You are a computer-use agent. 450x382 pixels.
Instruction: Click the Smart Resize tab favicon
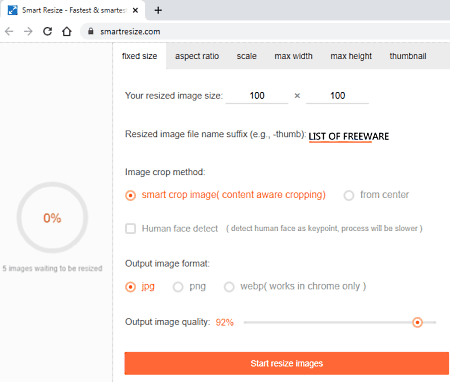[x=12, y=10]
